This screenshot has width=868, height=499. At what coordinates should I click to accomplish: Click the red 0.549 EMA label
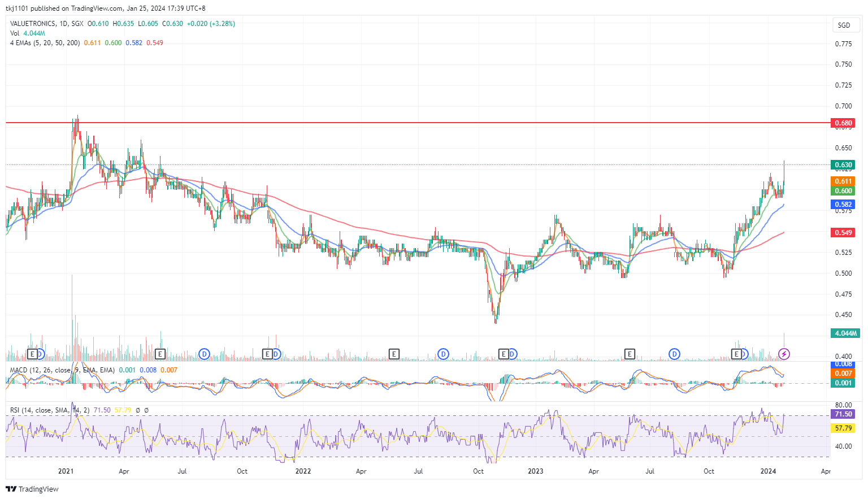[844, 233]
